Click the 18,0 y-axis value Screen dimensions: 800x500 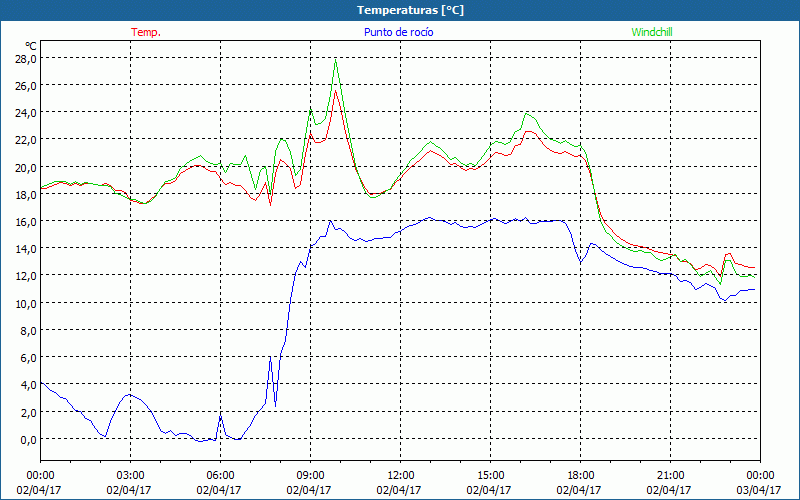[x=26, y=194]
